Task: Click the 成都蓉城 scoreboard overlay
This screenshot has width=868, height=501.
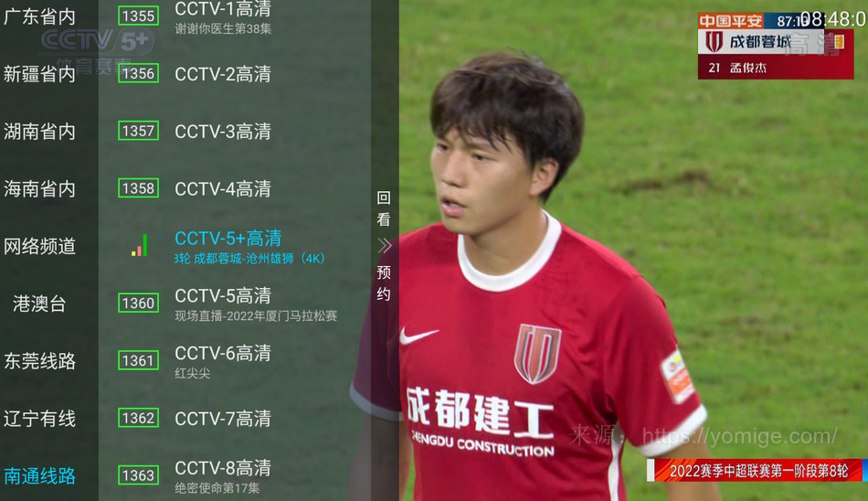Action: [775, 46]
